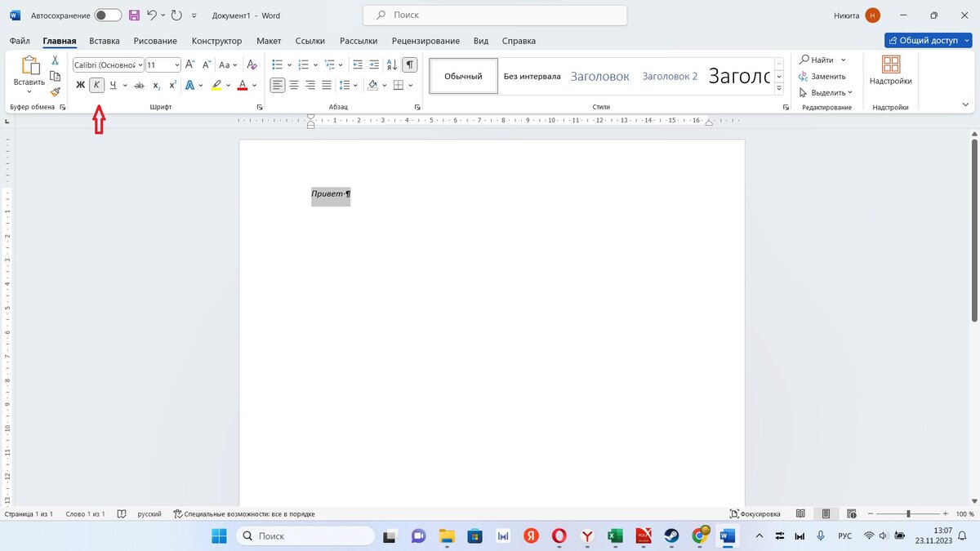Screen dimensions: 980x551
Task: Open Opera browser from the taskbar
Action: pyautogui.click(x=559, y=536)
